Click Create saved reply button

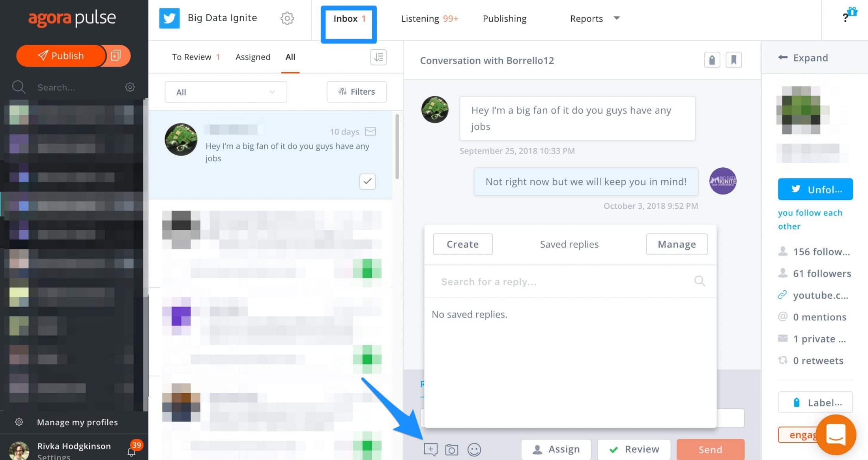pyautogui.click(x=462, y=244)
